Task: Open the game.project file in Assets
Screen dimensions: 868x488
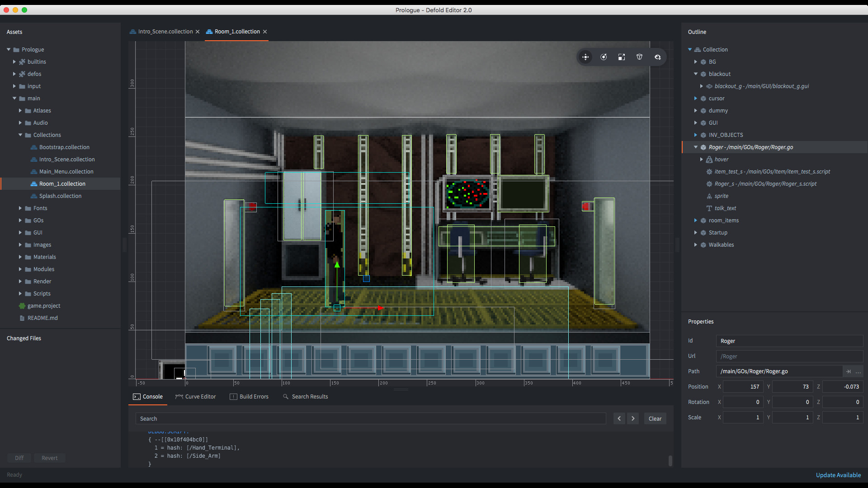Action: (44, 305)
